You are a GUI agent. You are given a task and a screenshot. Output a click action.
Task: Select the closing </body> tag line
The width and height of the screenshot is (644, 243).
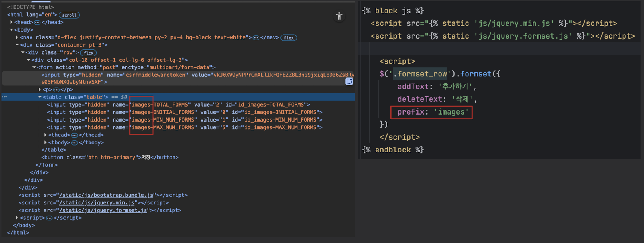(24, 226)
